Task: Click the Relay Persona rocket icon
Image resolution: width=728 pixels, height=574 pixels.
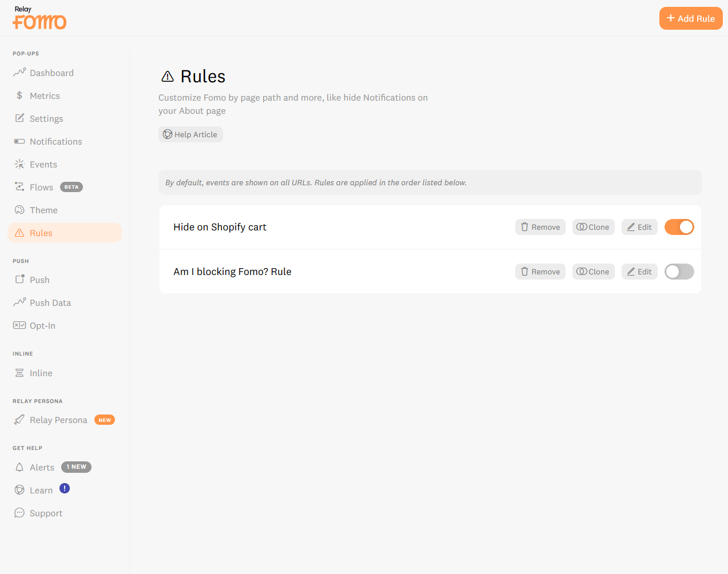Action: (19, 420)
